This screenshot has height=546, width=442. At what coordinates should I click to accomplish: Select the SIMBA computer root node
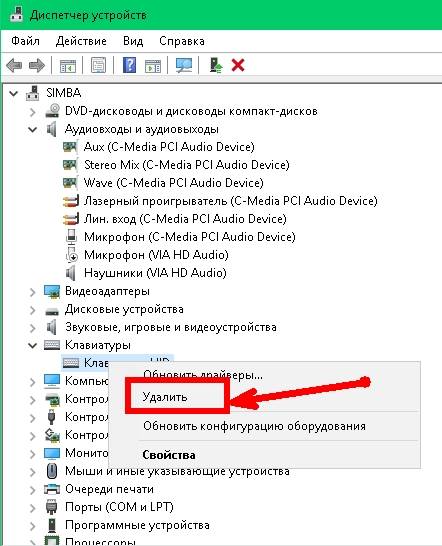tap(64, 93)
